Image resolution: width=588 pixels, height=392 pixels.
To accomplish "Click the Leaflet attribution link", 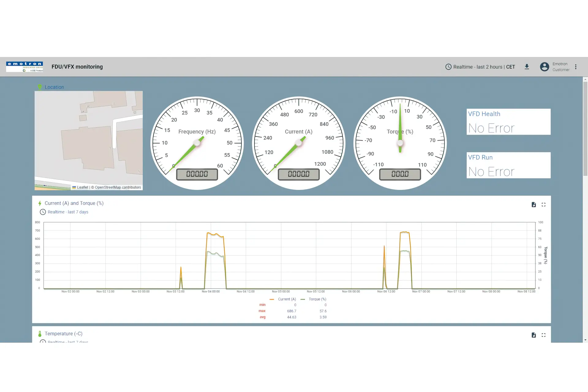I will pyautogui.click(x=82, y=187).
